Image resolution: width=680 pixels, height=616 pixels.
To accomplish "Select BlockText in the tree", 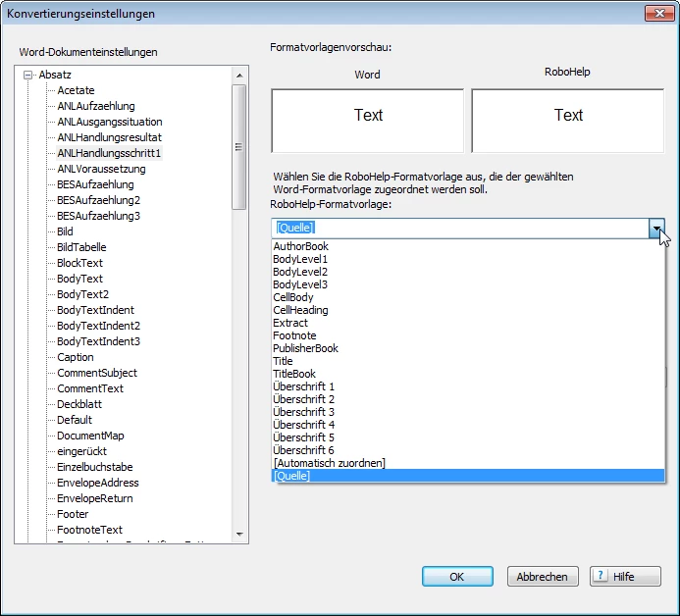I will point(79,263).
